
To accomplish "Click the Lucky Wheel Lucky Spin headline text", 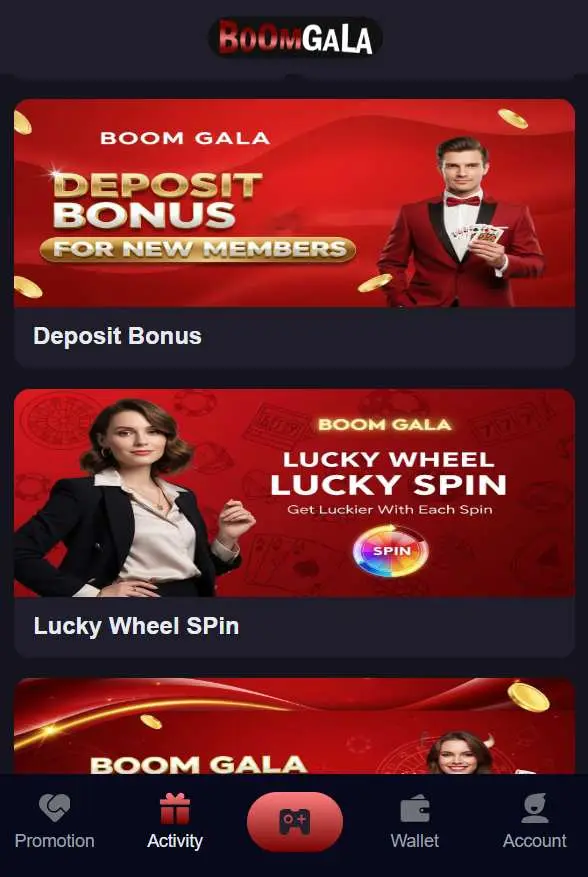I will (388, 473).
